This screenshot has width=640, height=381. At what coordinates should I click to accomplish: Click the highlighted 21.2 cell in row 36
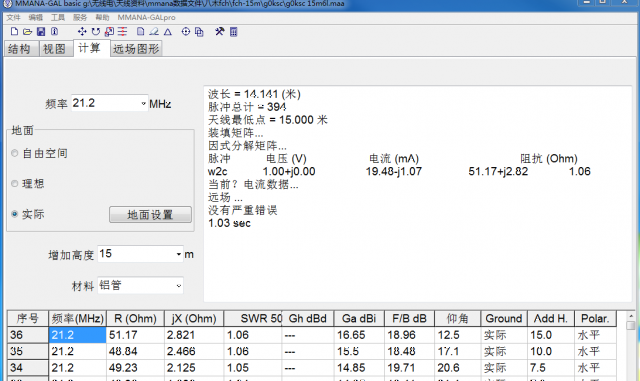click(x=78, y=335)
